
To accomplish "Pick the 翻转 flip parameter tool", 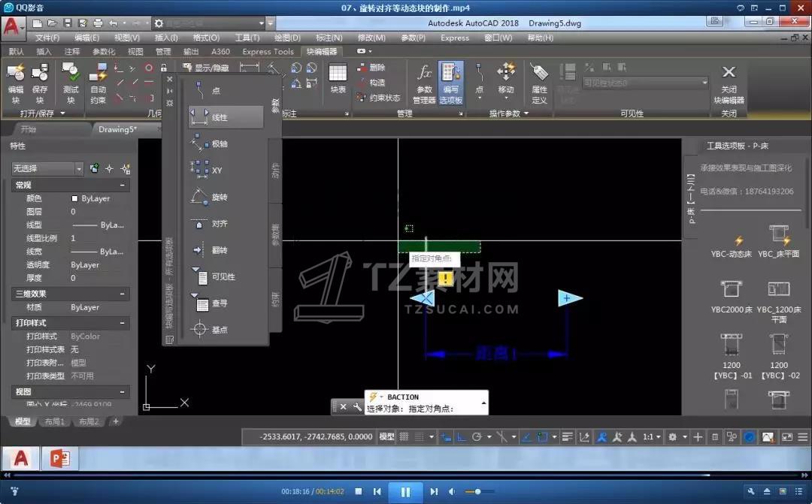I will (218, 250).
